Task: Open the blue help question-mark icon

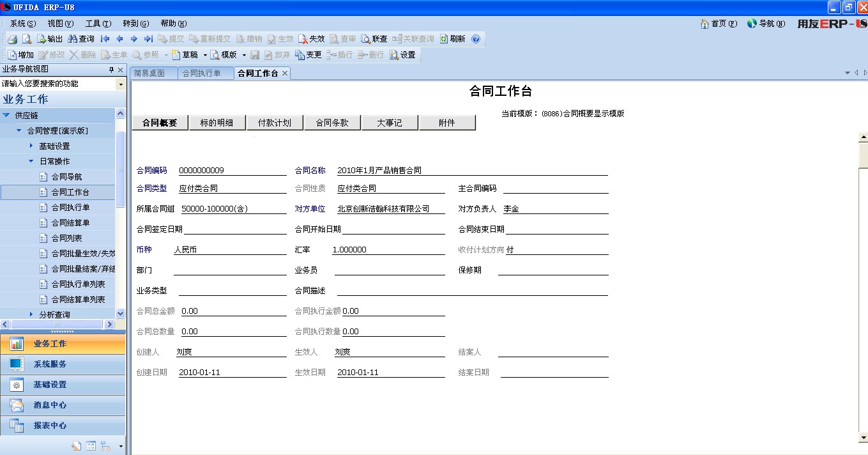Action: (476, 39)
